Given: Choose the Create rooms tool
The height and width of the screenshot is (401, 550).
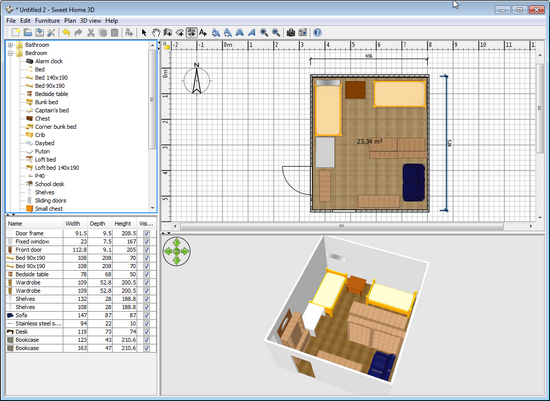Looking at the screenshot, I should pos(180,33).
